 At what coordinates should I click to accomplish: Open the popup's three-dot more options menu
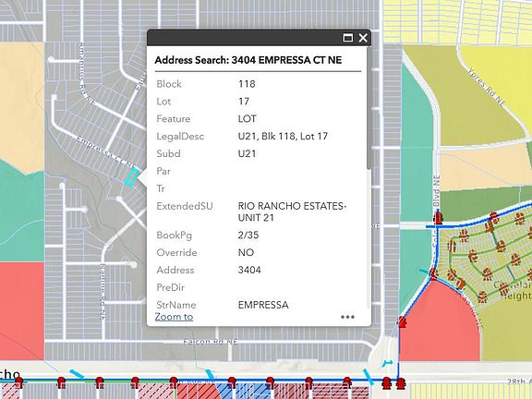[347, 317]
